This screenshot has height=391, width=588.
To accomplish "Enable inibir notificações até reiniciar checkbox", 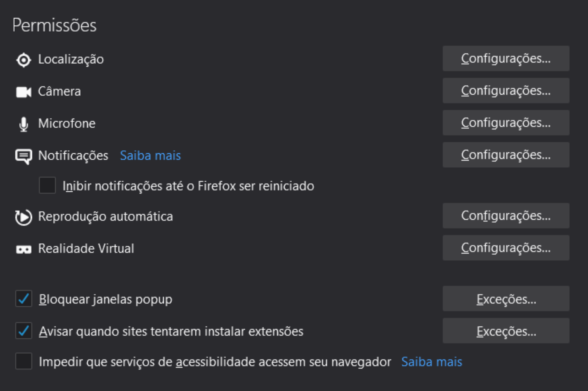I will tap(47, 186).
